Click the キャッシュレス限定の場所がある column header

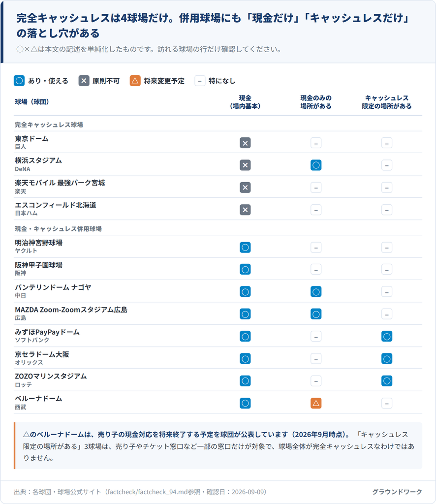(x=387, y=102)
